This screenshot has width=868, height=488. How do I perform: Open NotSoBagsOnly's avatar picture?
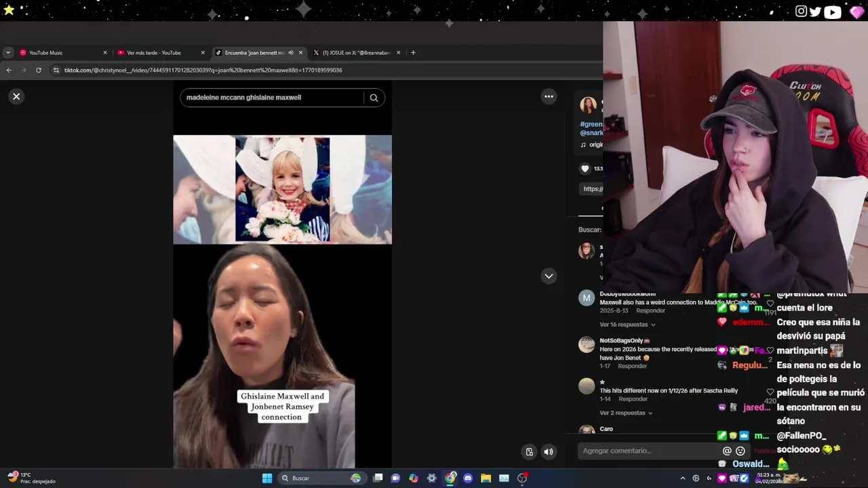pos(587,345)
